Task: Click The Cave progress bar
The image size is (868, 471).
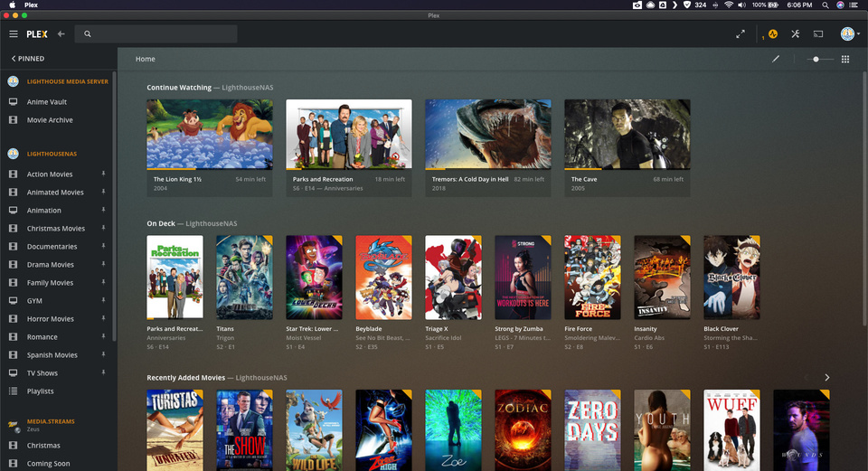Action: [x=627, y=169]
